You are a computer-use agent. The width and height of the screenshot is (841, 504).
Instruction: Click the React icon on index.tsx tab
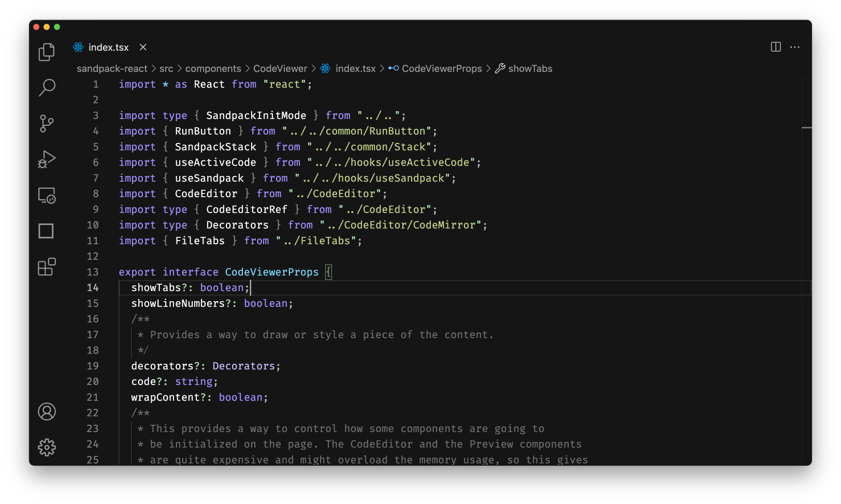(78, 47)
